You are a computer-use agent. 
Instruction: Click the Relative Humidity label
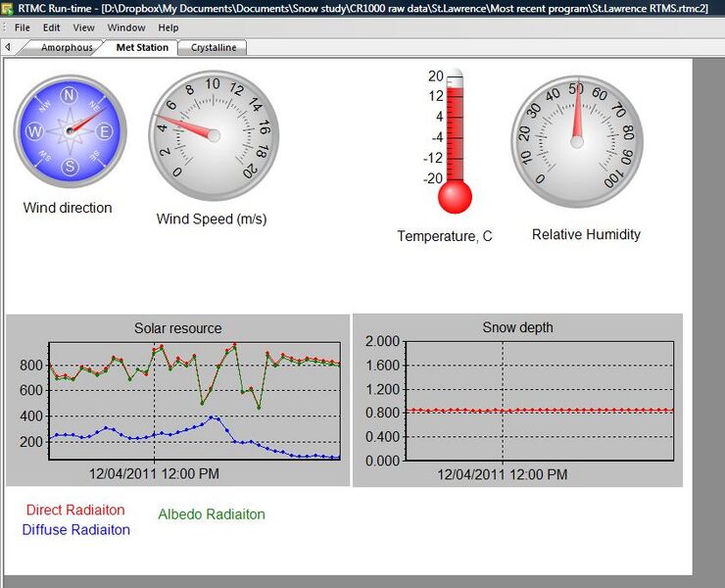(x=586, y=234)
